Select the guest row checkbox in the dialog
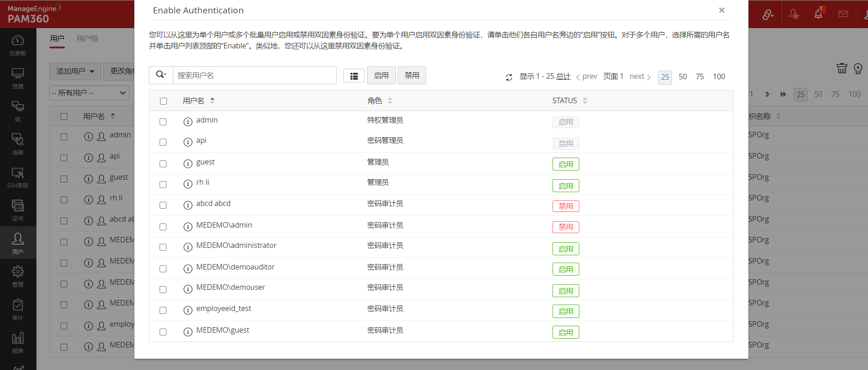This screenshot has width=868, height=370. point(163,164)
